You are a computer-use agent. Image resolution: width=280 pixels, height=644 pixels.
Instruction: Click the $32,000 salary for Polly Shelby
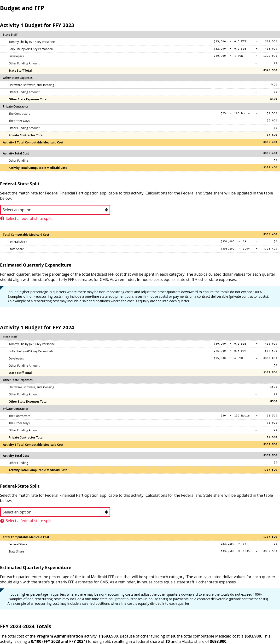pyautogui.click(x=220, y=49)
